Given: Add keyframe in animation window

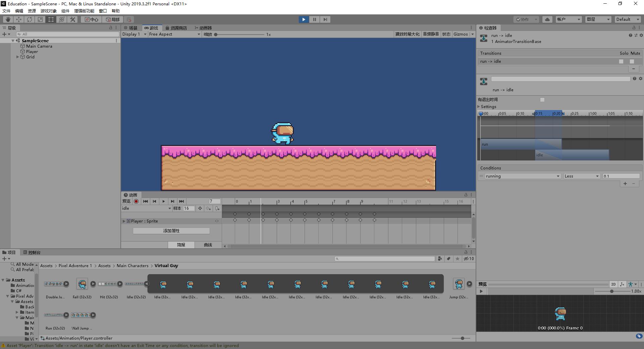Looking at the screenshot, I should point(209,208).
